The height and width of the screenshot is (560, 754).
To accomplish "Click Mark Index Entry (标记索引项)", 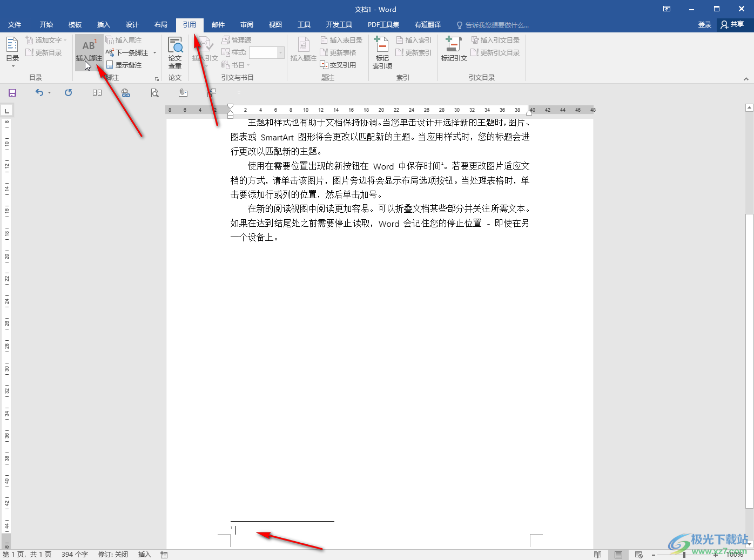I will point(382,52).
